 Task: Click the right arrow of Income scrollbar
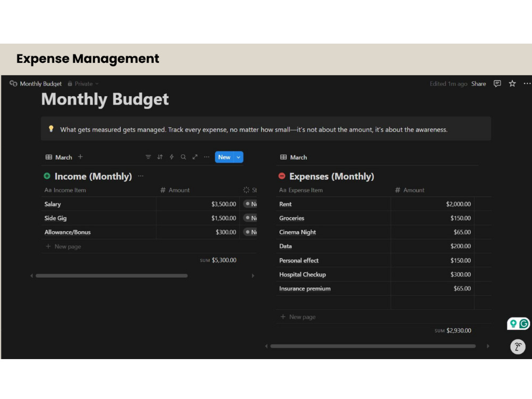(253, 276)
